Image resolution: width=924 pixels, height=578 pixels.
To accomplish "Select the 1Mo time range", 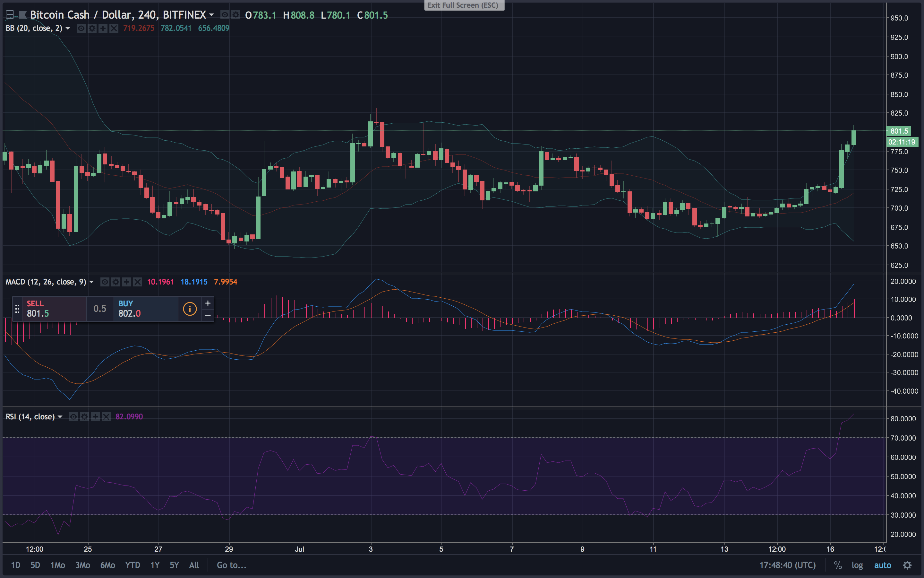I will [x=58, y=565].
